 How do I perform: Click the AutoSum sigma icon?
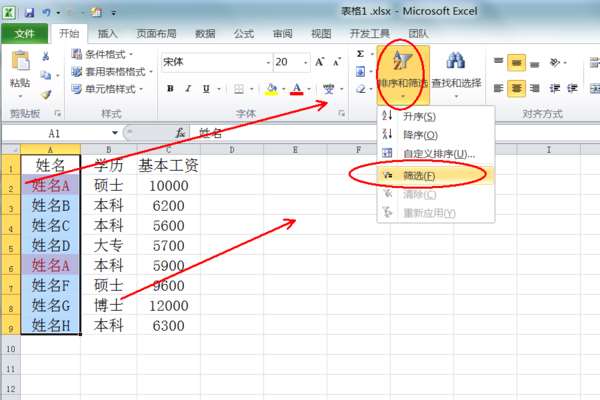click(x=360, y=54)
